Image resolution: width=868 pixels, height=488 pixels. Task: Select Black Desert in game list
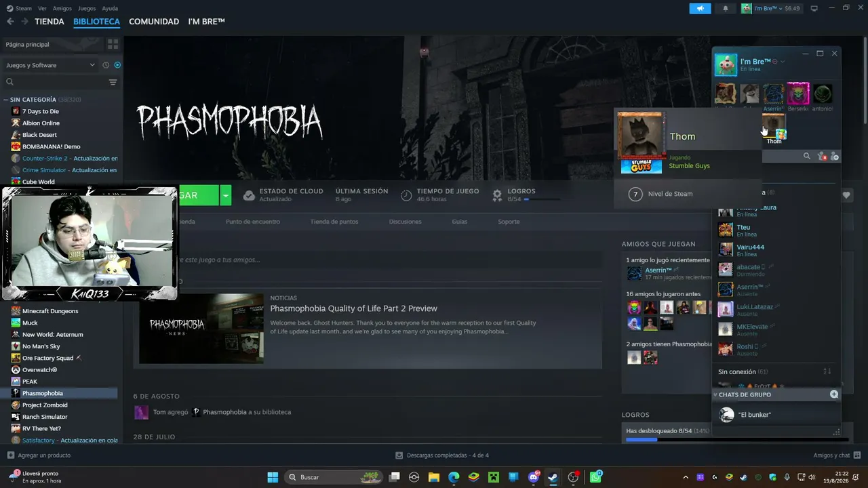tap(39, 135)
